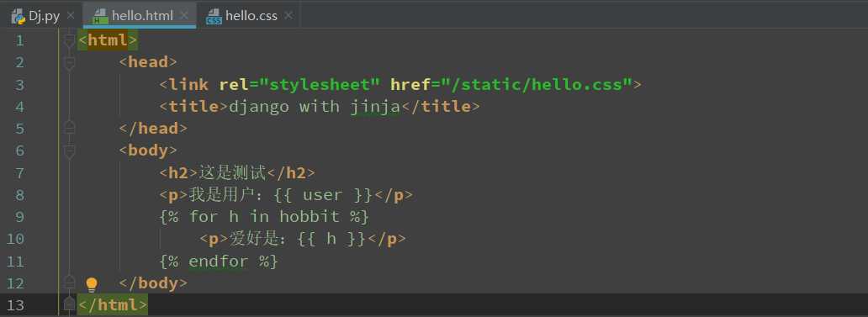868x317 pixels.
Task: Click line number 1 in the gutter
Action: [20, 40]
